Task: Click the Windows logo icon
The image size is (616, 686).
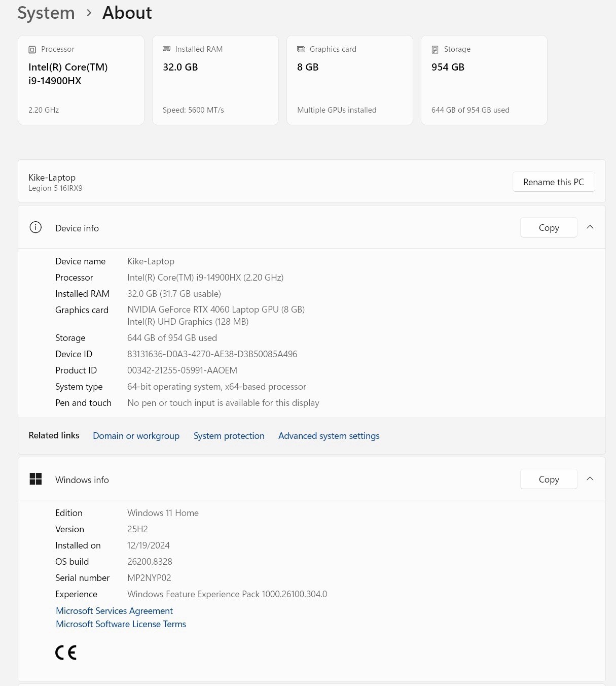Action: pyautogui.click(x=35, y=479)
